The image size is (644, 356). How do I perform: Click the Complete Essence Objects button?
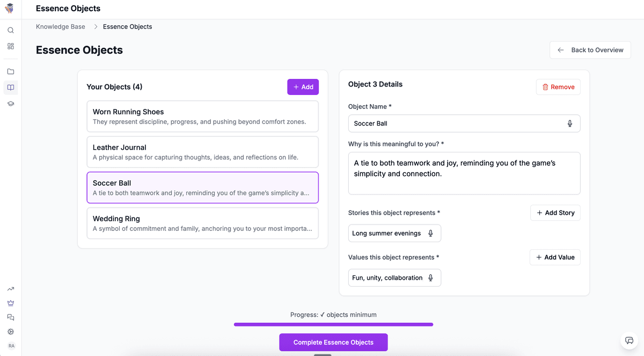click(333, 342)
